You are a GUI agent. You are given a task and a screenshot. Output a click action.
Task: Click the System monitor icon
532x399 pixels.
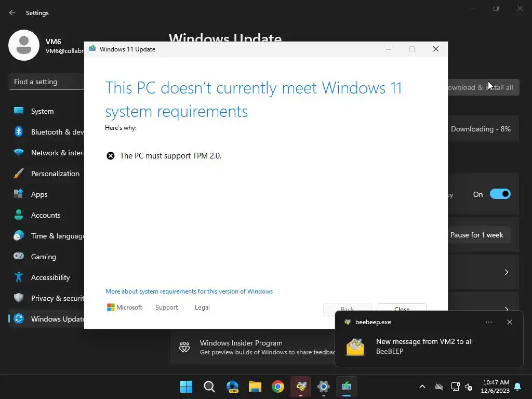19,111
